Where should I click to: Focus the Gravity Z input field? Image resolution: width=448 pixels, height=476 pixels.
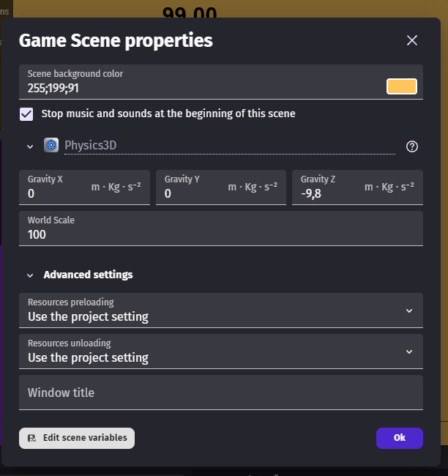pyautogui.click(x=329, y=194)
